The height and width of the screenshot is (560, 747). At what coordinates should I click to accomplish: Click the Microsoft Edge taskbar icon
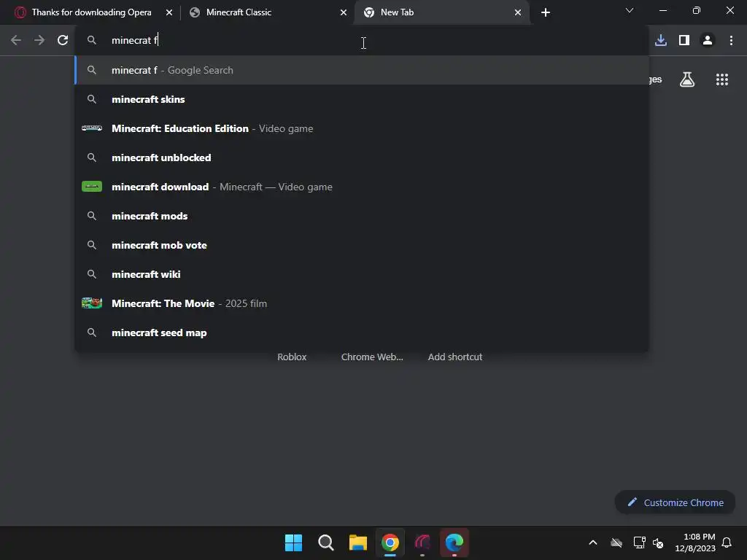tap(454, 542)
